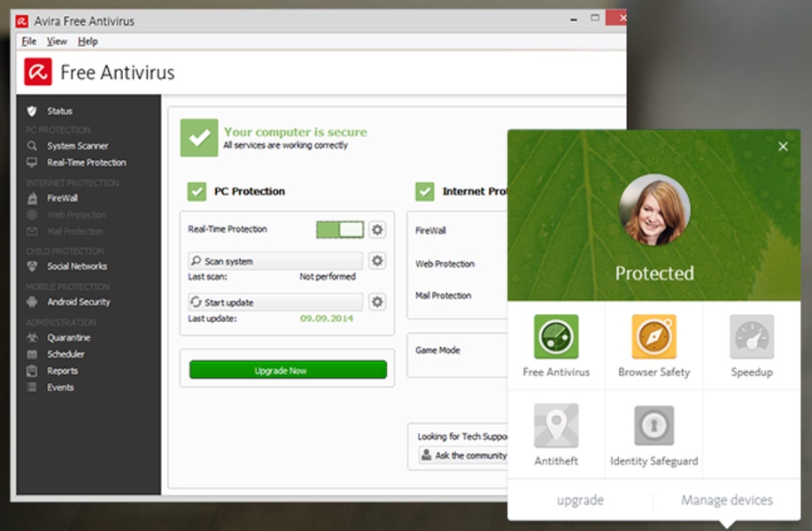812x531 pixels.
Task: Click the green Upgrade Now button
Action: [288, 370]
